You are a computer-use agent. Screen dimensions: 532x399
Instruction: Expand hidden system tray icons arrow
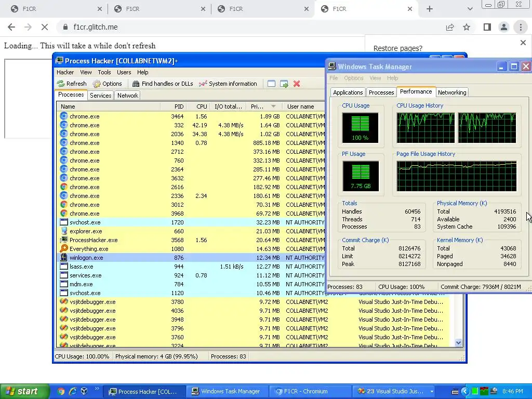click(x=465, y=392)
